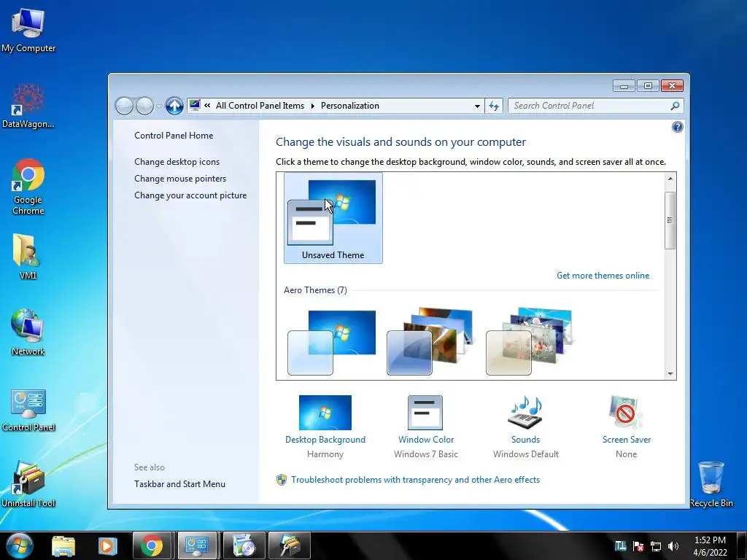Select Control Panel taskbar button
Screen dimensions: 747x560
coord(197,545)
